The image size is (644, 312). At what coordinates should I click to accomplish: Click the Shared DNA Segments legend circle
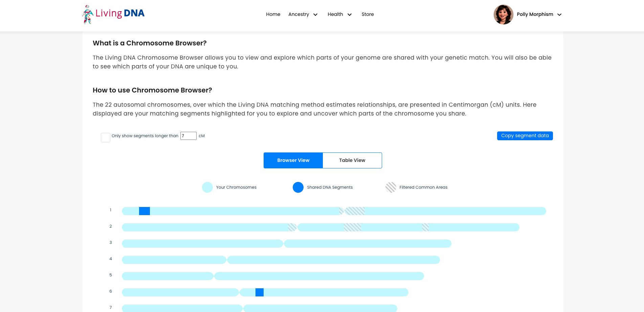pyautogui.click(x=298, y=187)
